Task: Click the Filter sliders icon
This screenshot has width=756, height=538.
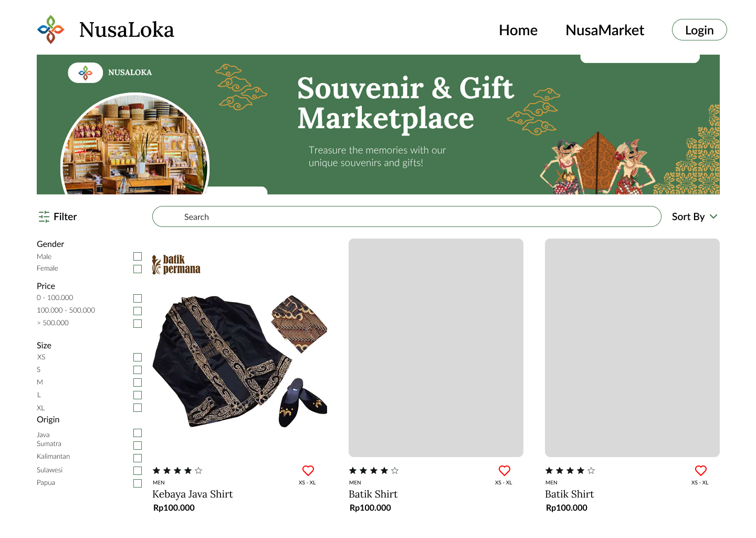Action: (44, 216)
